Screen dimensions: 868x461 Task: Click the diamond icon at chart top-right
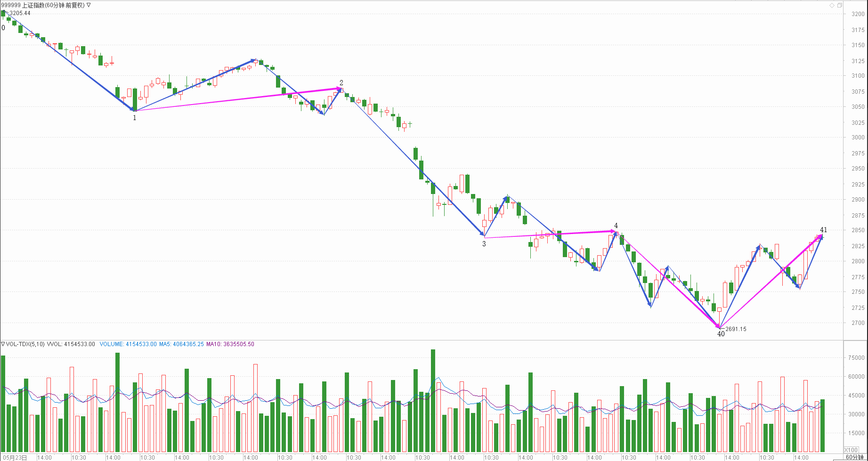click(x=832, y=5)
